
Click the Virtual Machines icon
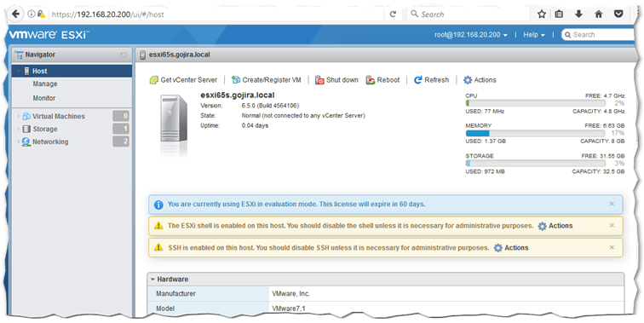point(26,116)
